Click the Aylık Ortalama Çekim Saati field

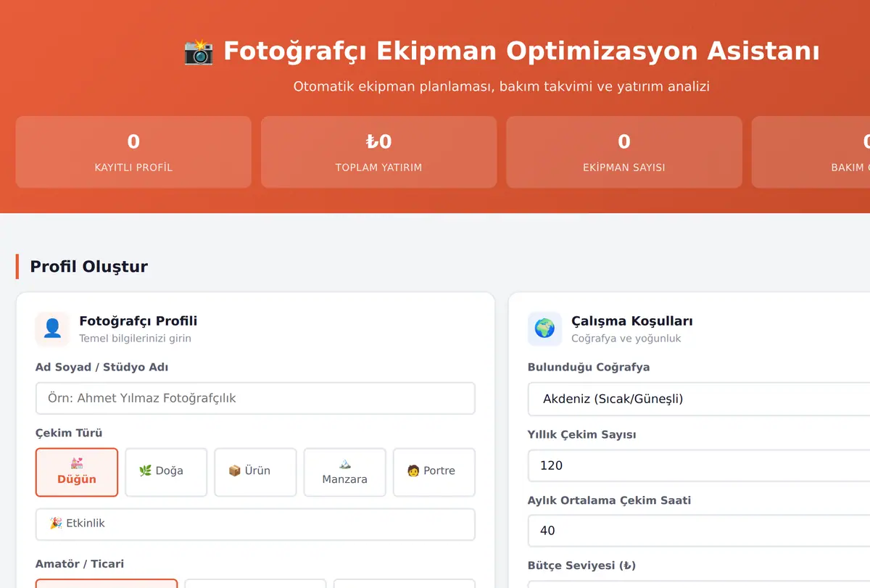[699, 531]
